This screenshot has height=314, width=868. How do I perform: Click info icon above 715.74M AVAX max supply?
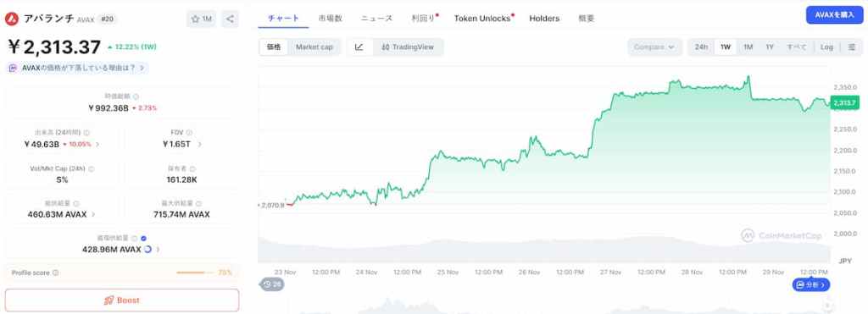coord(198,204)
